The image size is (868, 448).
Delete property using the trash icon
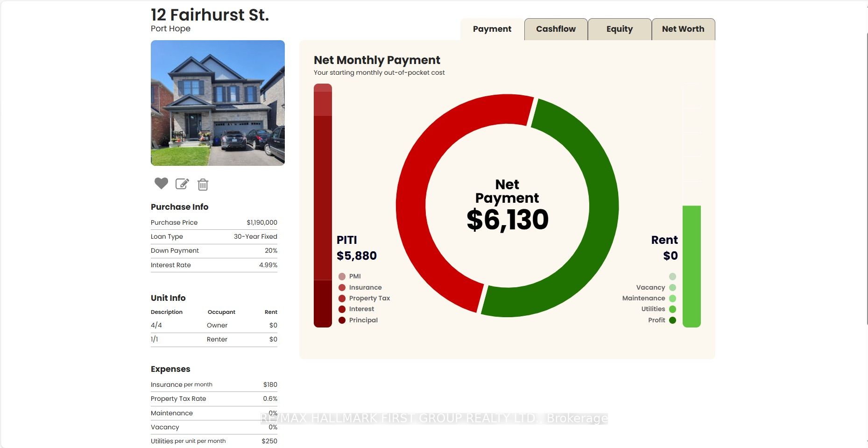coord(203,185)
